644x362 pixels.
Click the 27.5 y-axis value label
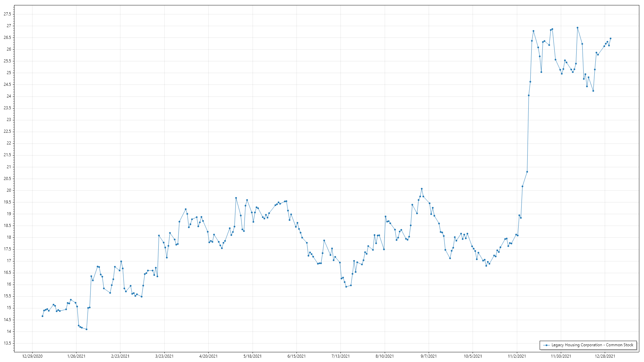7,14
